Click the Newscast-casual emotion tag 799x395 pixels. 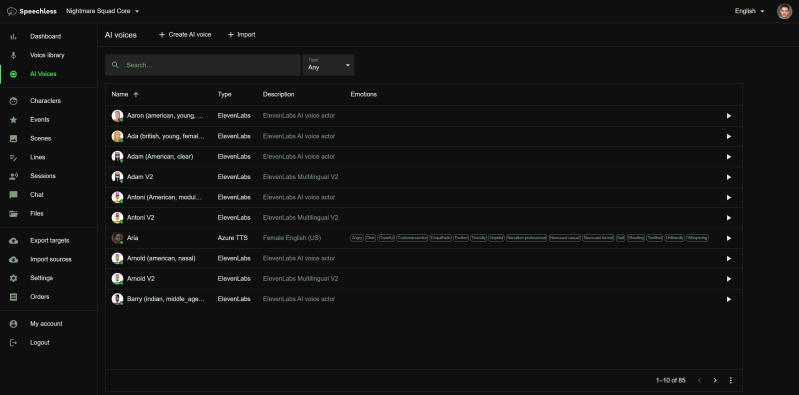[x=565, y=238]
